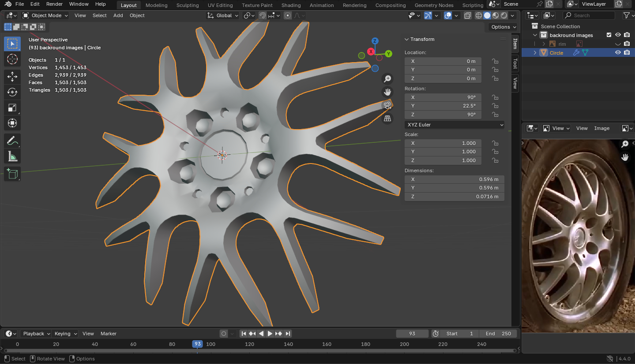Hide the Circle object in viewport
The width and height of the screenshot is (635, 364).
pos(618,52)
